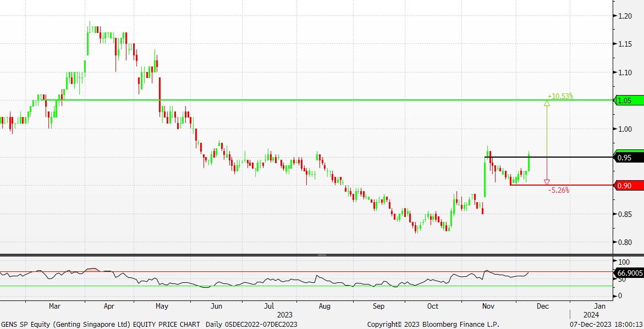Click the Jul month label
Image resolution: width=644 pixels, height=329 pixels.
click(x=269, y=306)
